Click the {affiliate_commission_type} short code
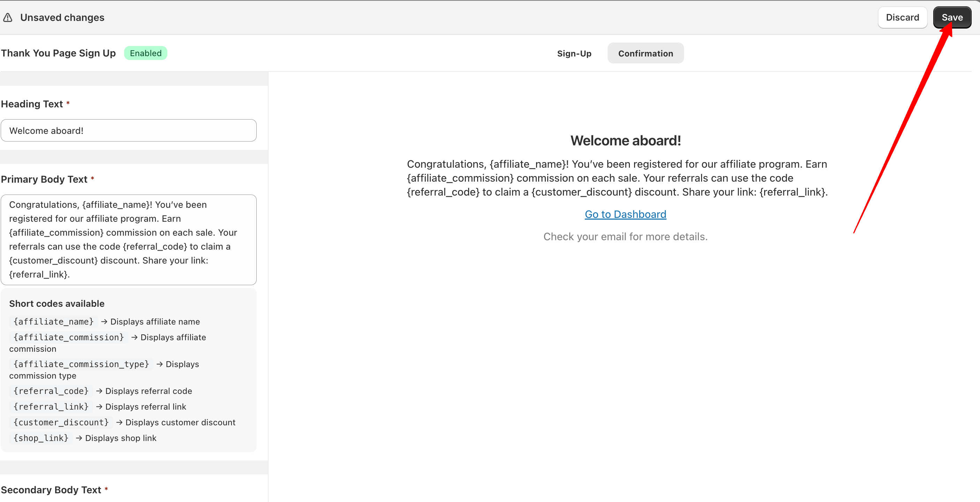The width and height of the screenshot is (980, 502). pyautogui.click(x=81, y=364)
